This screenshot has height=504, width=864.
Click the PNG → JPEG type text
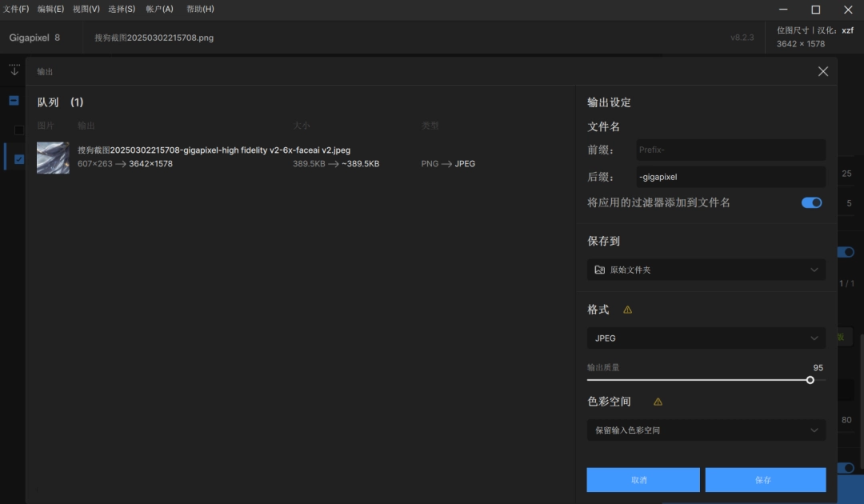click(448, 163)
